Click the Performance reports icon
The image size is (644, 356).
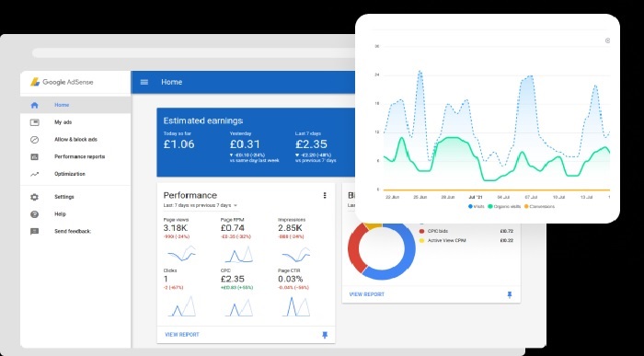pyautogui.click(x=35, y=157)
